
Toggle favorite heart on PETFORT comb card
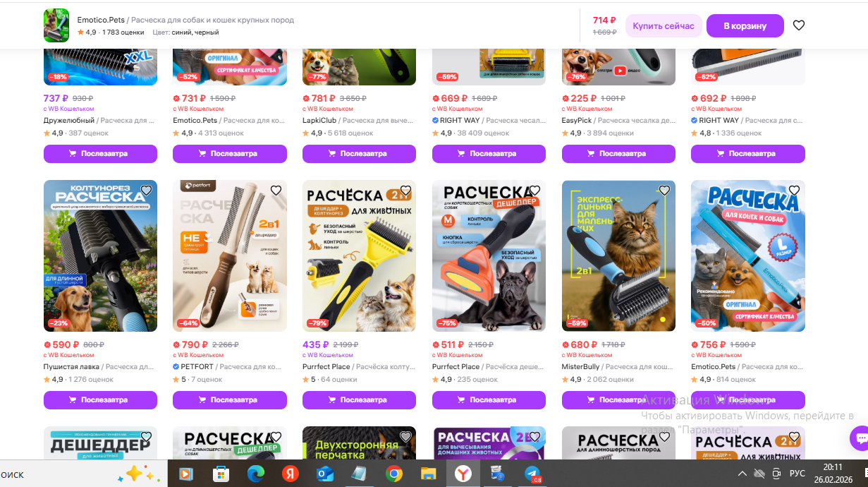coord(276,191)
